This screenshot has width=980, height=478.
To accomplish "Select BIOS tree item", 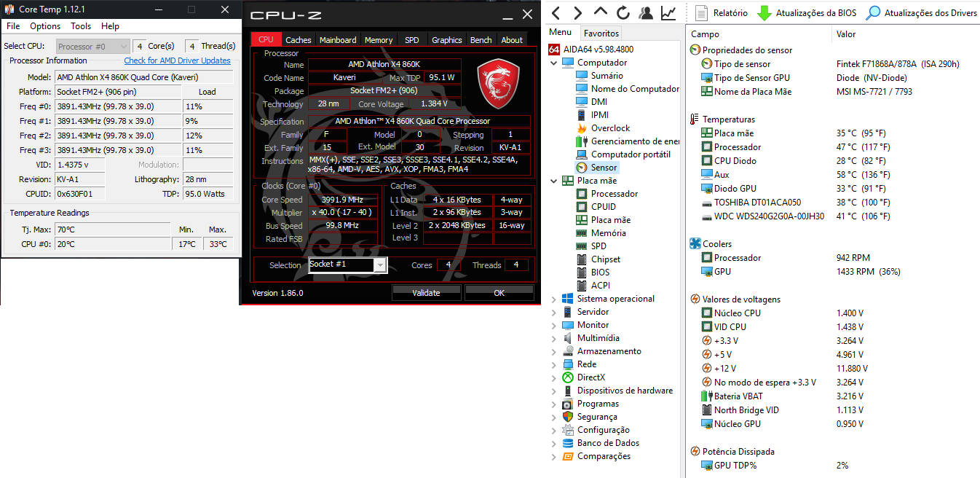I will [x=593, y=273].
